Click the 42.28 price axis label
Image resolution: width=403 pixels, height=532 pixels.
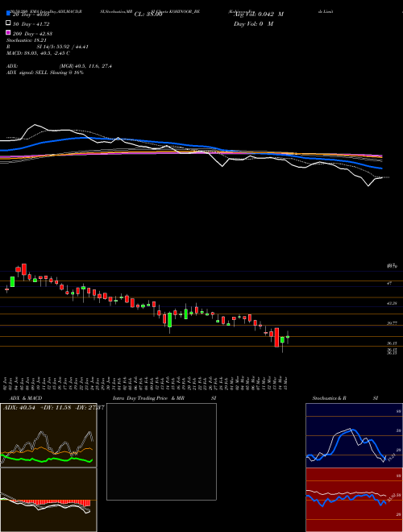click(x=393, y=303)
